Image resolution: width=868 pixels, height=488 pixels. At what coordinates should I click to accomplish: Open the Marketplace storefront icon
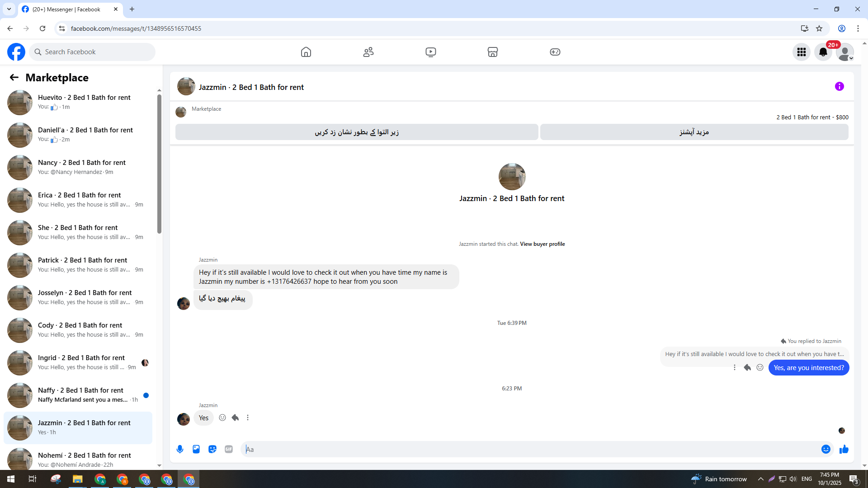pos(493,52)
